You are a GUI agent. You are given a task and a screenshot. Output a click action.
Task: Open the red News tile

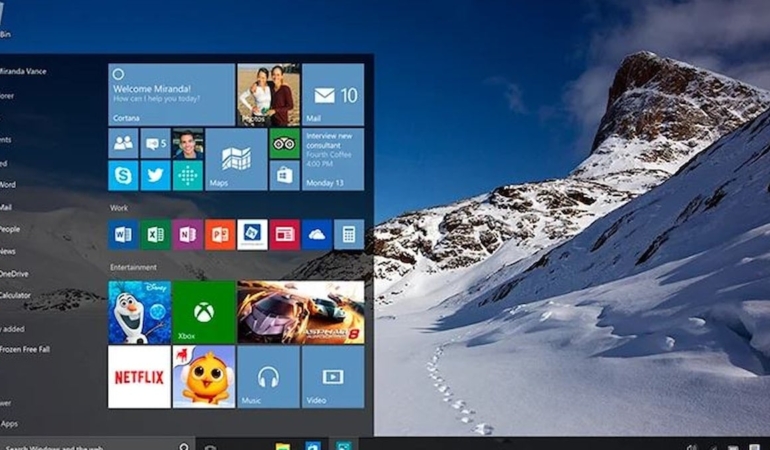(x=285, y=234)
